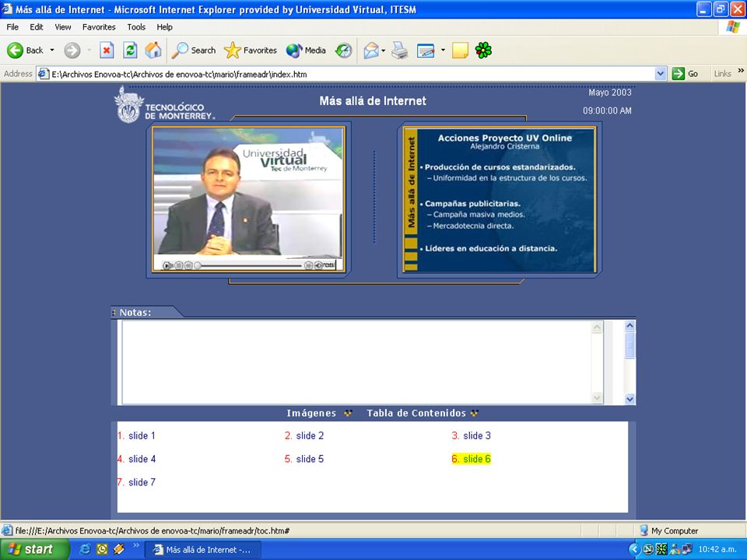Click the yellow note toolbar icon
Viewport: 747px width, 560px height.
click(x=460, y=50)
